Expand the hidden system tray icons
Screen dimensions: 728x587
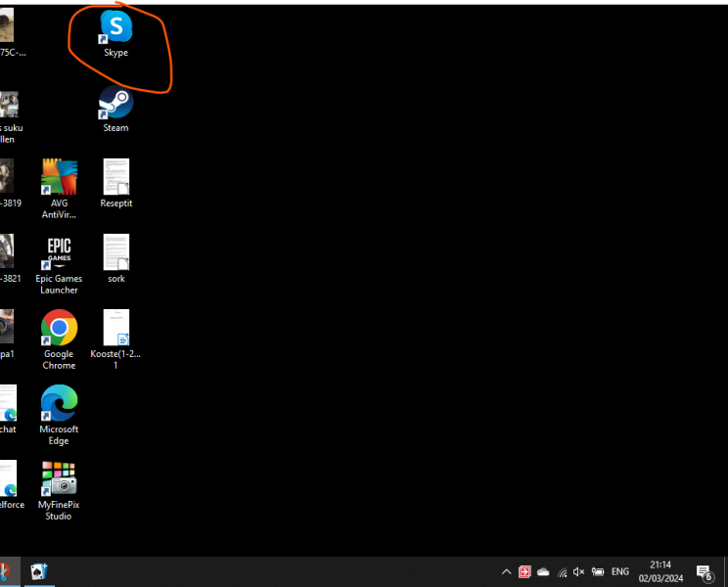point(506,571)
